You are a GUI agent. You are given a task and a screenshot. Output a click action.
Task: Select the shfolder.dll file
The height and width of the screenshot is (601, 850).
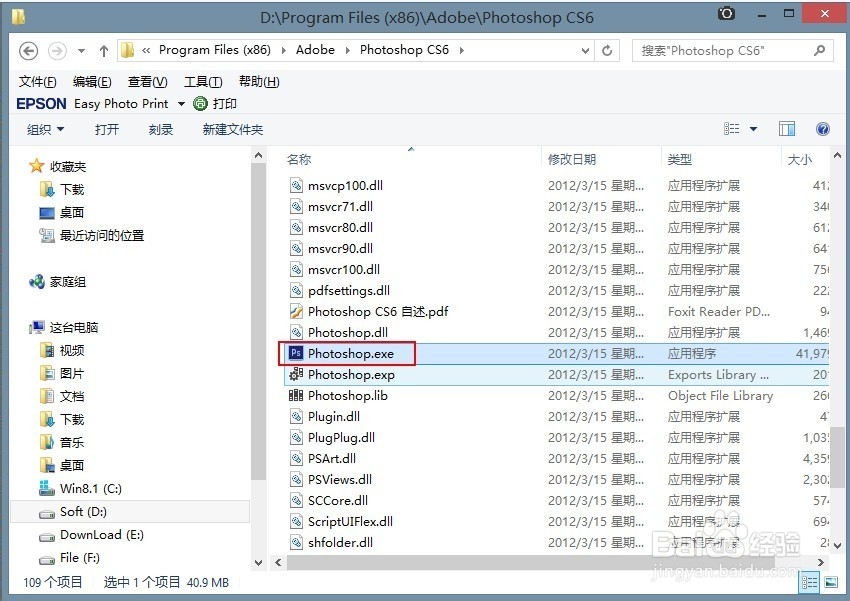340,542
